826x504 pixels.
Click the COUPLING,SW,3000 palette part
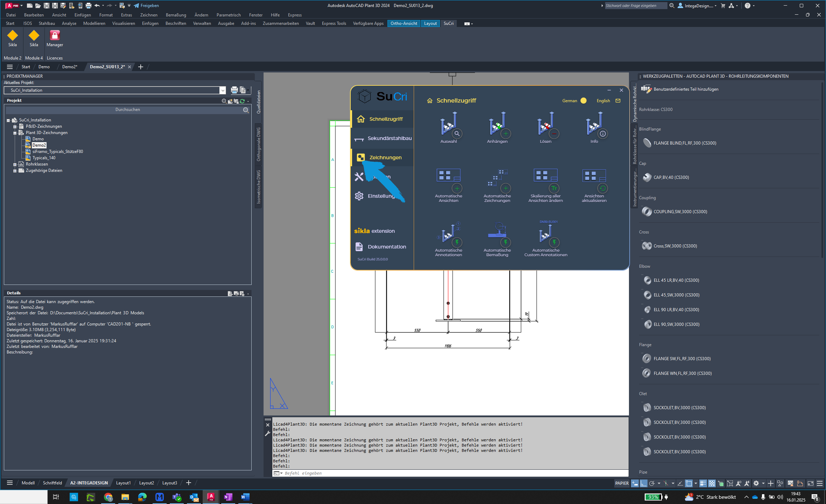coord(675,211)
